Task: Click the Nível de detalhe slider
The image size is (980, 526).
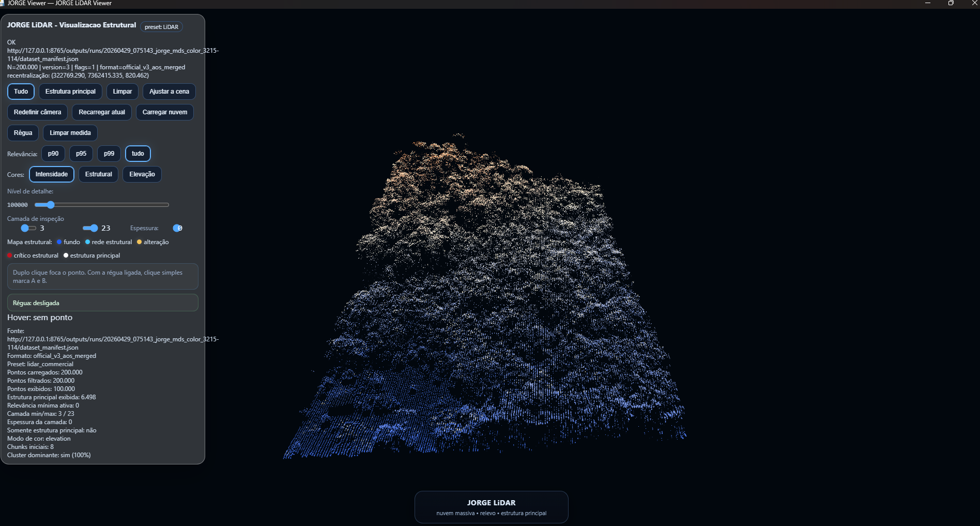Action: point(102,205)
